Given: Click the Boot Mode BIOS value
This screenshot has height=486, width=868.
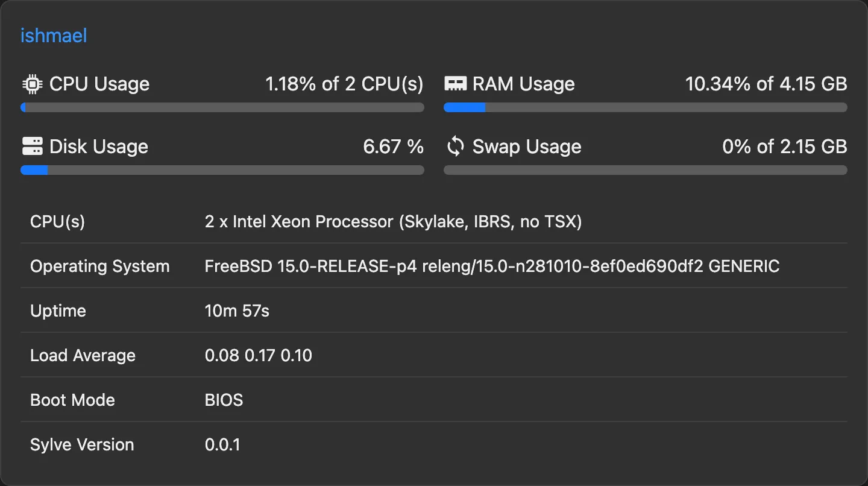Looking at the screenshot, I should tap(224, 400).
